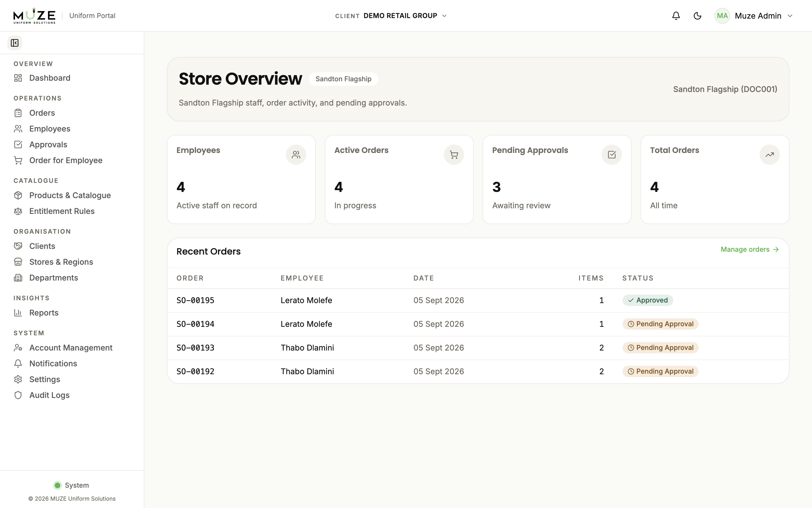This screenshot has width=812, height=508.
Task: Click the Account Management user-cog icon
Action: pyautogui.click(x=18, y=347)
